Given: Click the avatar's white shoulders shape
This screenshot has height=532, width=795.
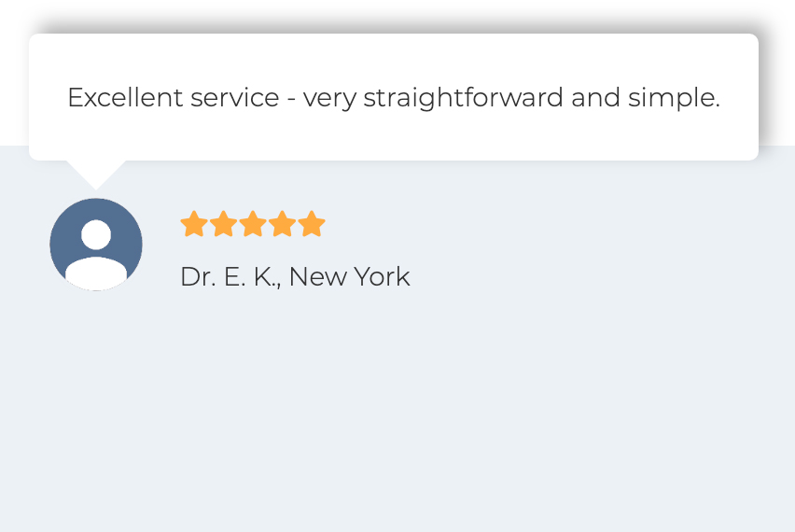Looking at the screenshot, I should click(96, 273).
